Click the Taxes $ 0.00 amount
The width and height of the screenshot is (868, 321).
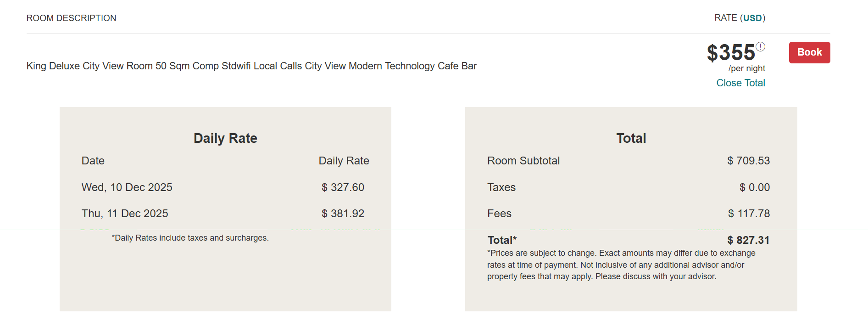(755, 187)
